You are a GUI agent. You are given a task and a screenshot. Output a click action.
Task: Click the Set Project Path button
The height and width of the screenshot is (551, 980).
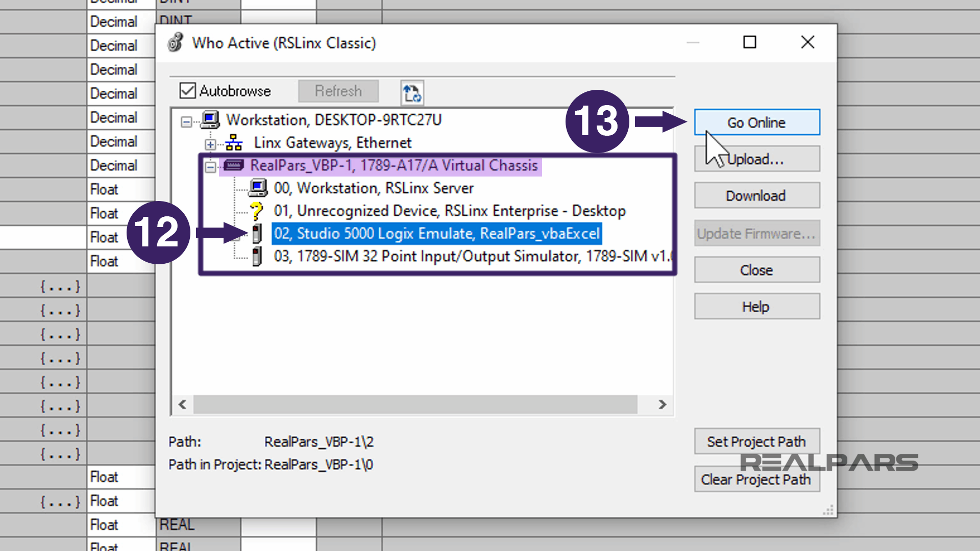click(756, 441)
